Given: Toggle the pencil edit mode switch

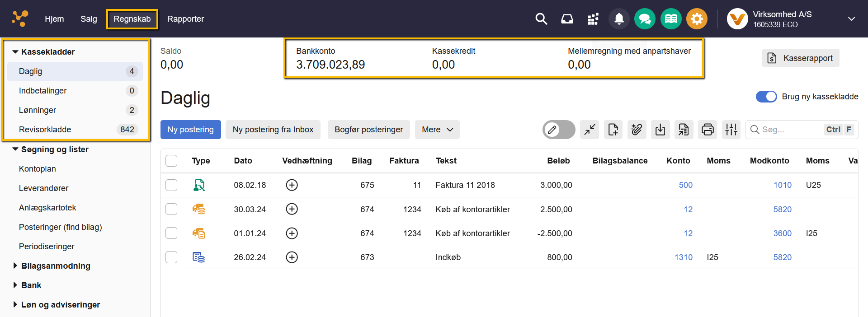Looking at the screenshot, I should (558, 130).
